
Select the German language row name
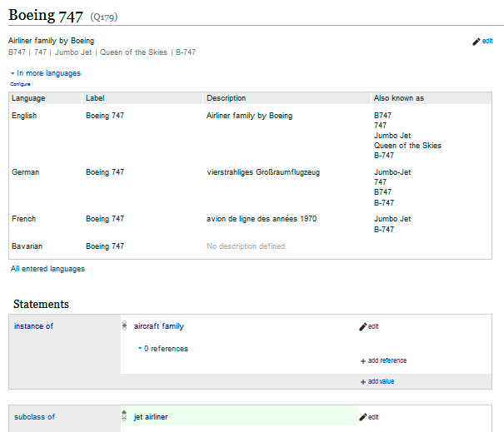(x=25, y=172)
